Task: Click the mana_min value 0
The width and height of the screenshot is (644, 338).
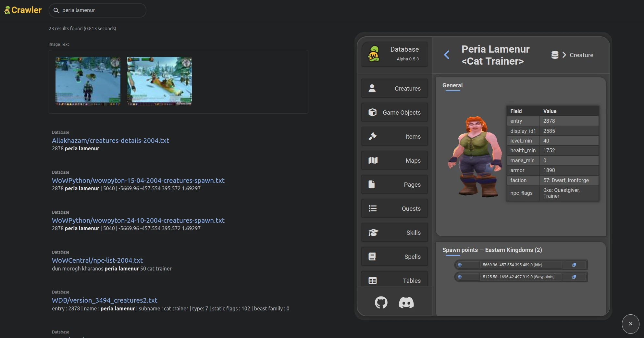Action: 569,160
